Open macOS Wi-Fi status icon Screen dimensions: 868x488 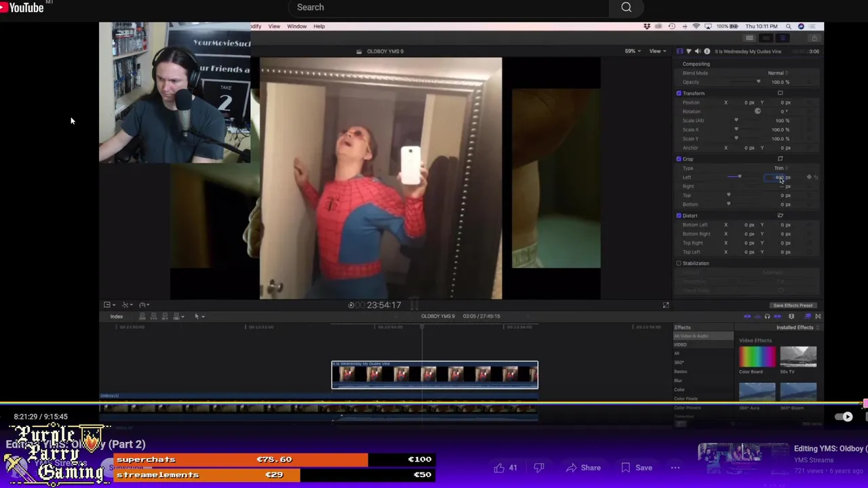click(x=696, y=26)
